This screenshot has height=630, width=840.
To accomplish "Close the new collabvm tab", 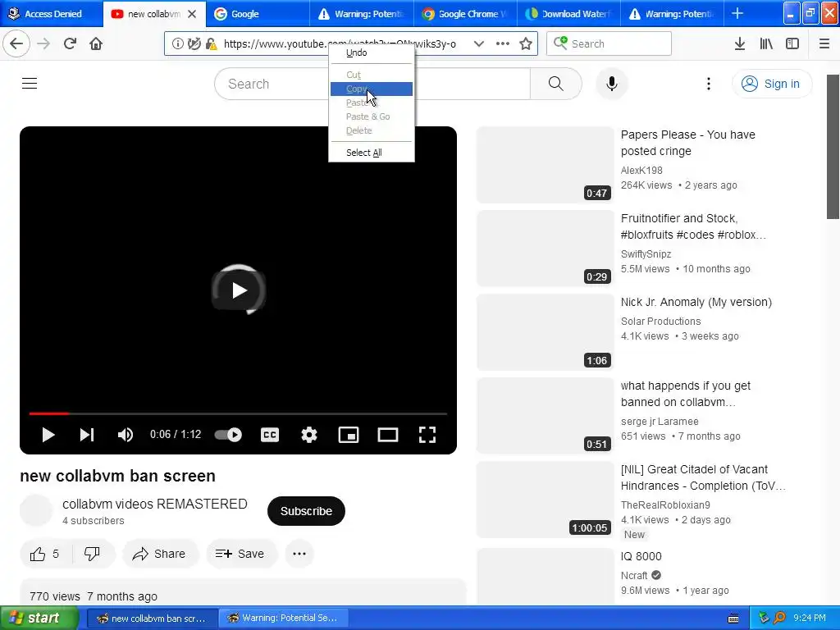I will (x=192, y=14).
